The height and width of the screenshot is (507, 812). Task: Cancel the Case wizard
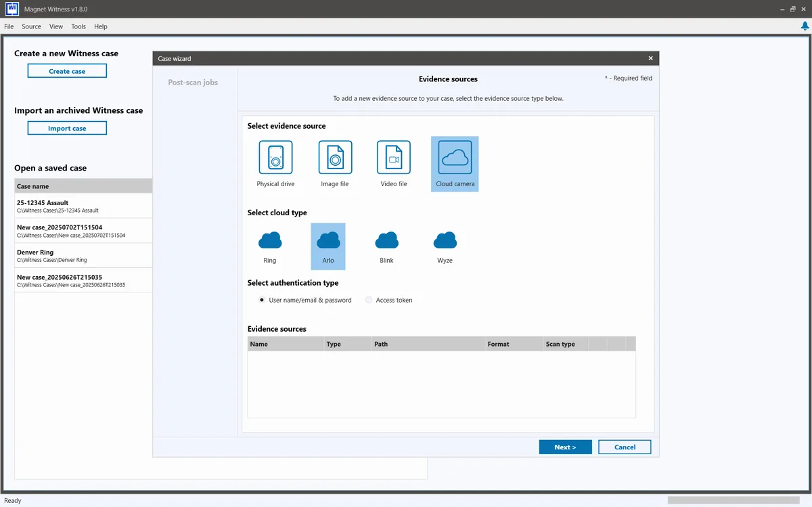(x=625, y=447)
